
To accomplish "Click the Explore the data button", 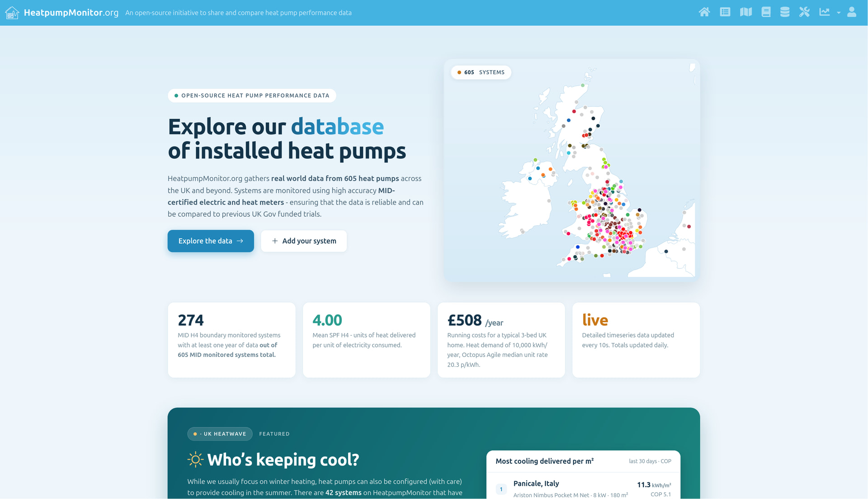I will [x=211, y=241].
